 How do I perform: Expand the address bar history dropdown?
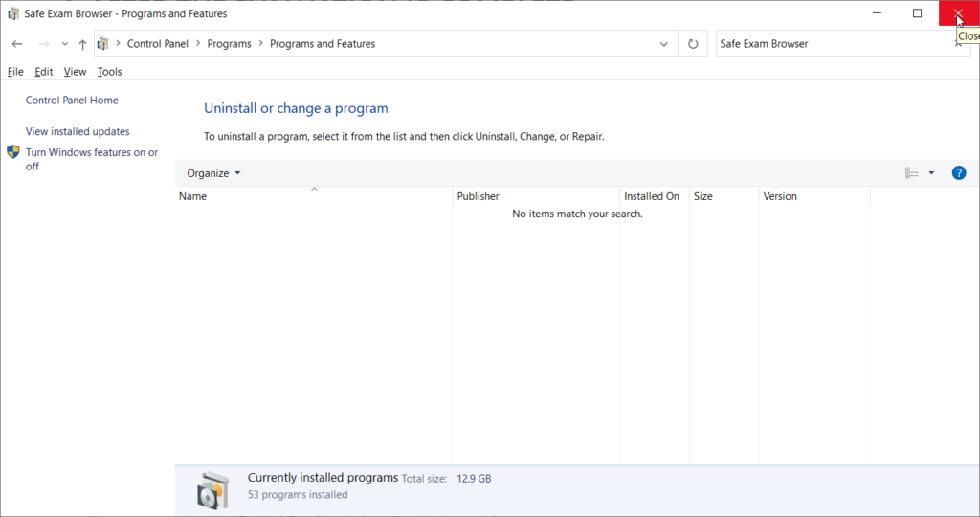[664, 44]
